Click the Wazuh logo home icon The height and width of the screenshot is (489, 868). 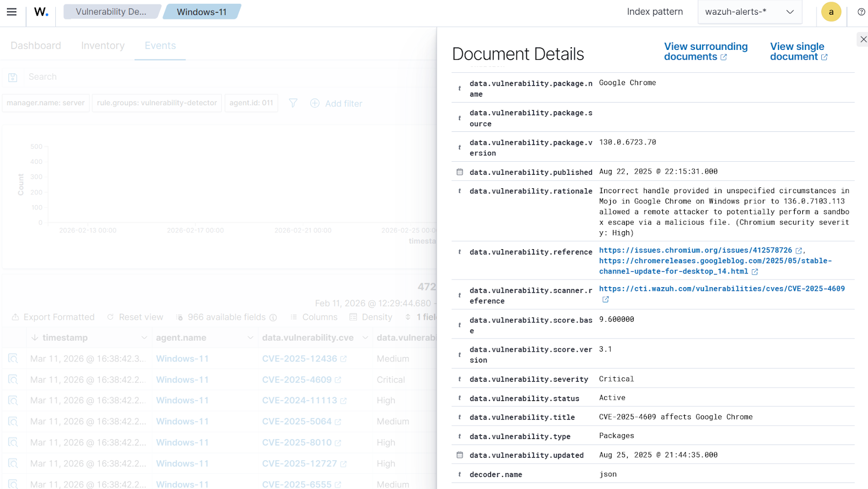point(41,12)
